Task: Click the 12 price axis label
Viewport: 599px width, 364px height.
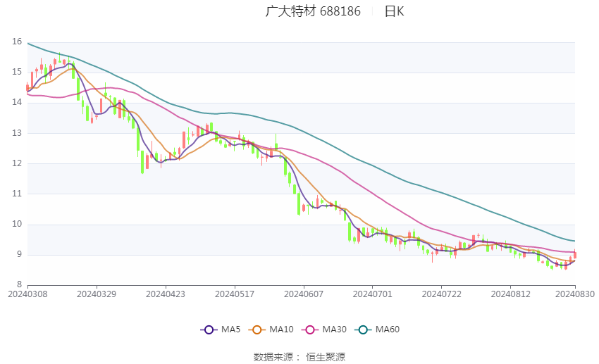Action: [x=17, y=163]
